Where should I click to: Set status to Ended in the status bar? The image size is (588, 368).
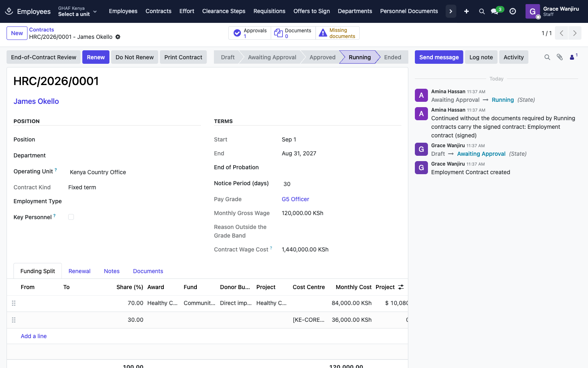(x=392, y=57)
